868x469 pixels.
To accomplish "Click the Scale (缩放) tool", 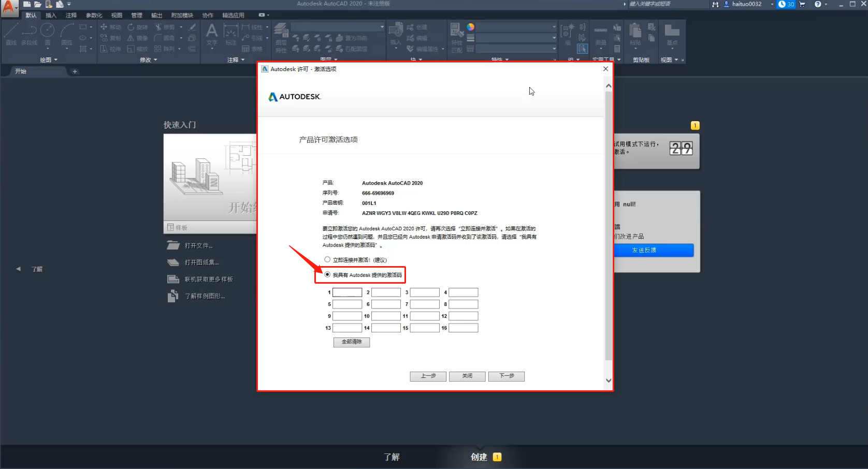I will click(x=138, y=49).
